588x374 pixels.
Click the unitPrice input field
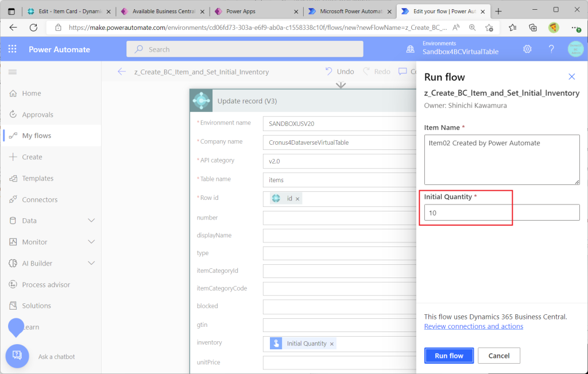339,363
